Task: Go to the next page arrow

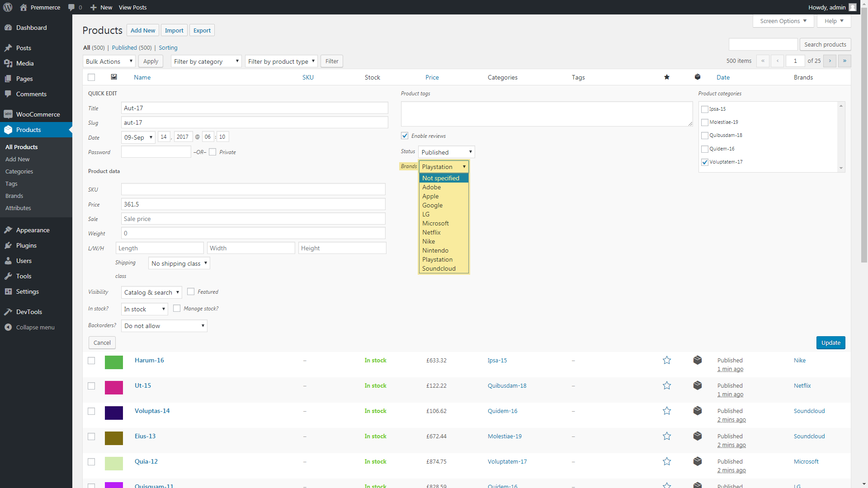Action: click(830, 61)
